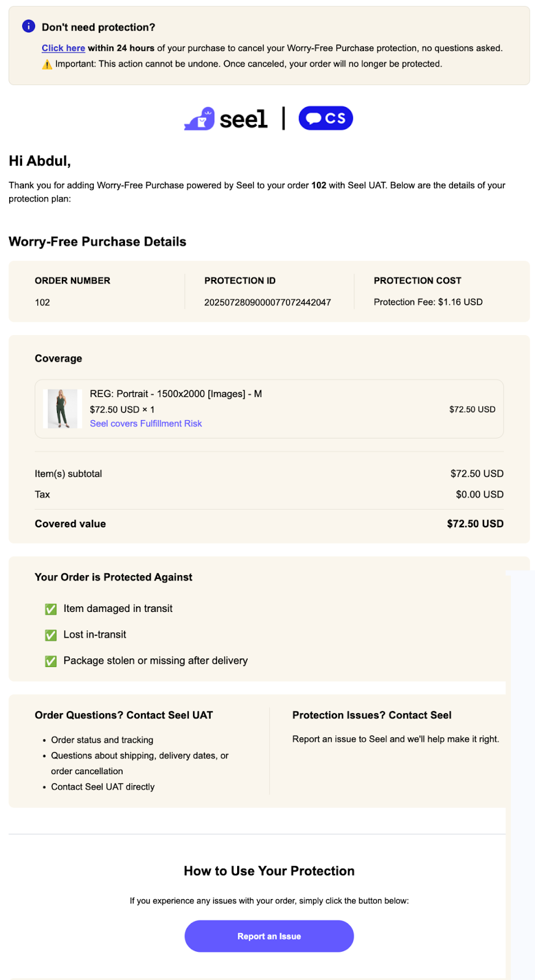Viewport: 535px width, 980px height.
Task: Click the REG: Portrait product title
Action: click(176, 394)
